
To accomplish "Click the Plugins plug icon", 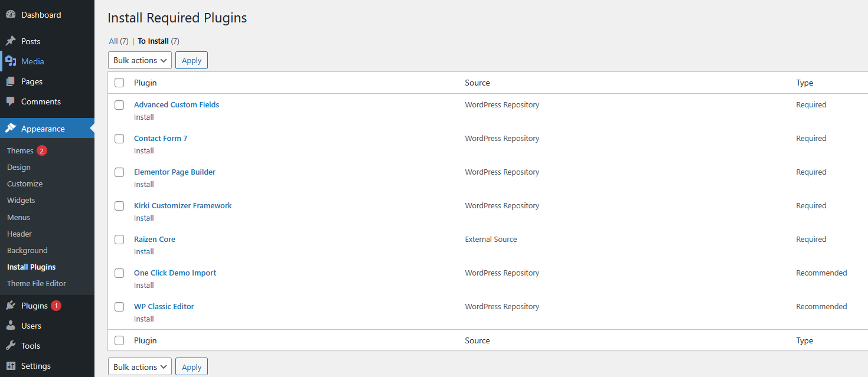I will point(11,306).
